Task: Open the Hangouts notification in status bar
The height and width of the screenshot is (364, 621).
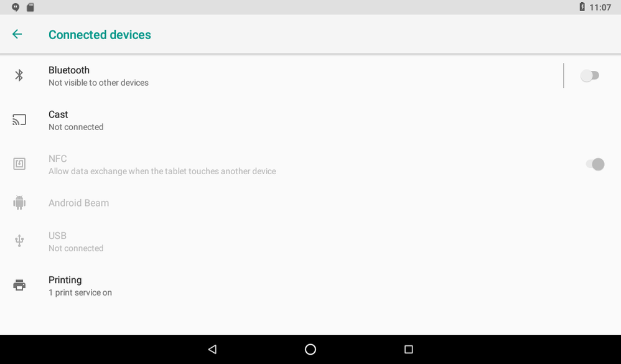Action: pyautogui.click(x=16, y=7)
